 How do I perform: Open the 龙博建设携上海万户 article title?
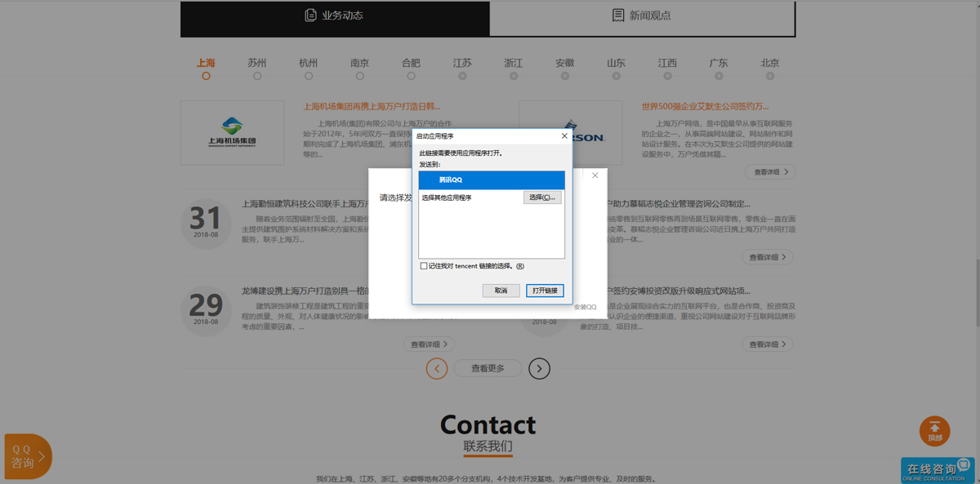306,291
